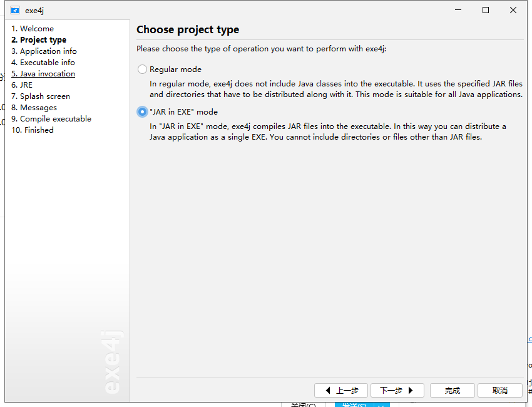Click the "Please choose the type of operation" text
The height and width of the screenshot is (407, 532).
pos(261,49)
